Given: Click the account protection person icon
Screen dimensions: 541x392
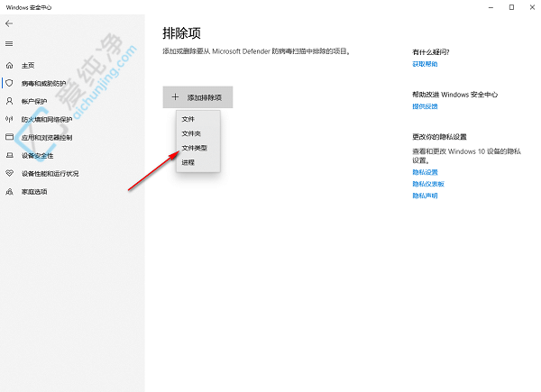Looking at the screenshot, I should (10, 101).
